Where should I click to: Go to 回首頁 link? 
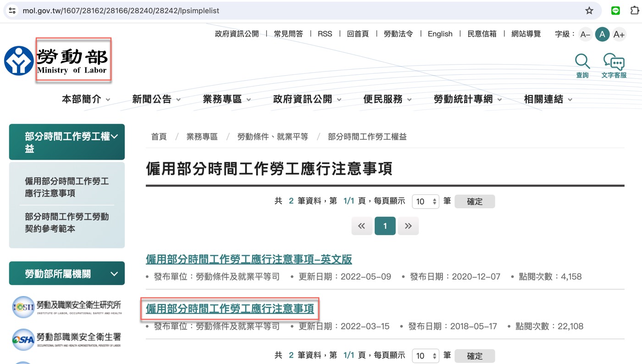[358, 34]
